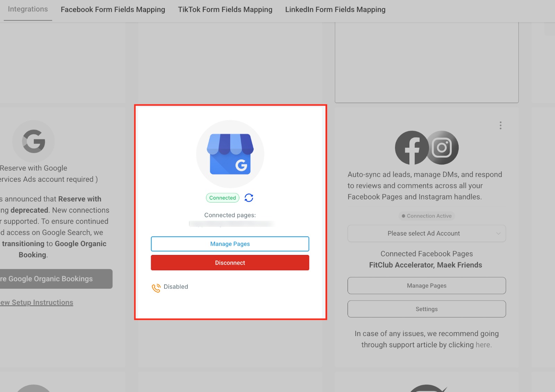This screenshot has width=555, height=392.
Task: Expand the Please select Ad Account dropdown
Action: pos(427,233)
